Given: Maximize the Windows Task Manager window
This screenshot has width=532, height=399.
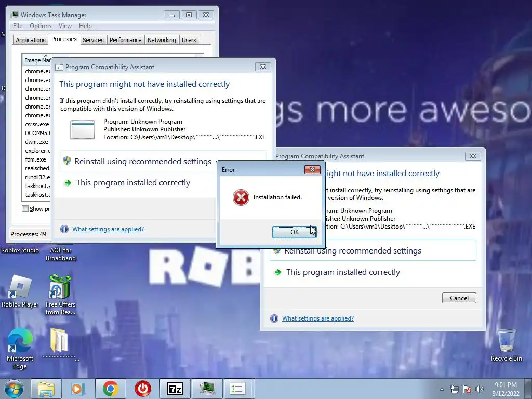Looking at the screenshot, I should 189,15.
